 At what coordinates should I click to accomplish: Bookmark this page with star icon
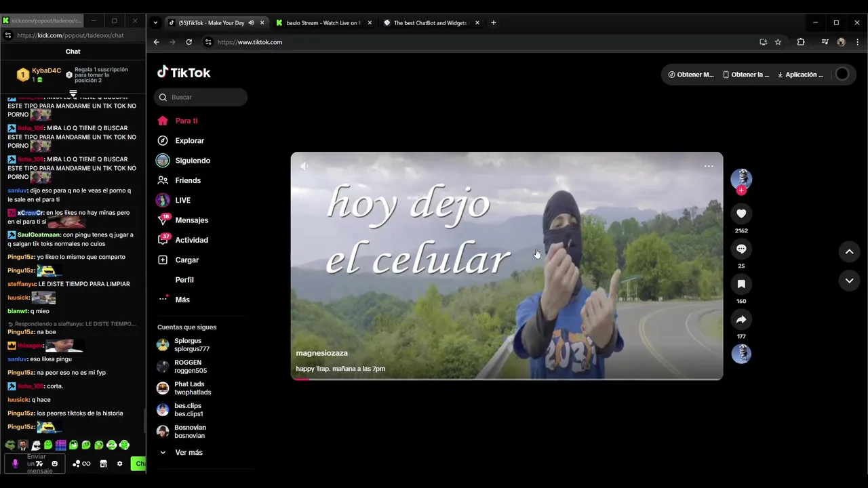778,42
